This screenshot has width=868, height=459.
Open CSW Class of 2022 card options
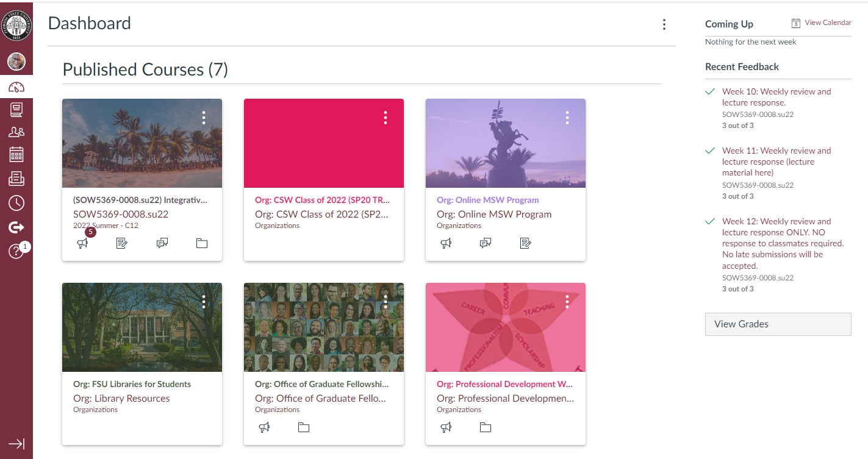click(385, 118)
